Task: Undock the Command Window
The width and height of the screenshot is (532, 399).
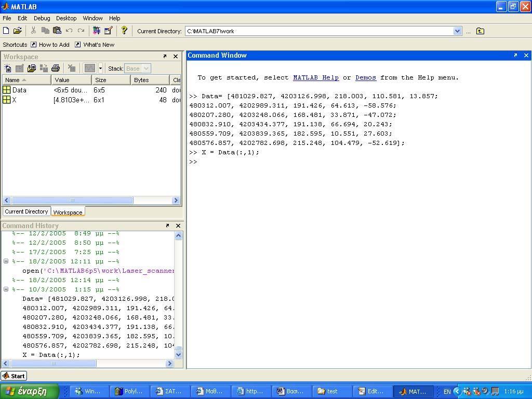Action: (515, 55)
